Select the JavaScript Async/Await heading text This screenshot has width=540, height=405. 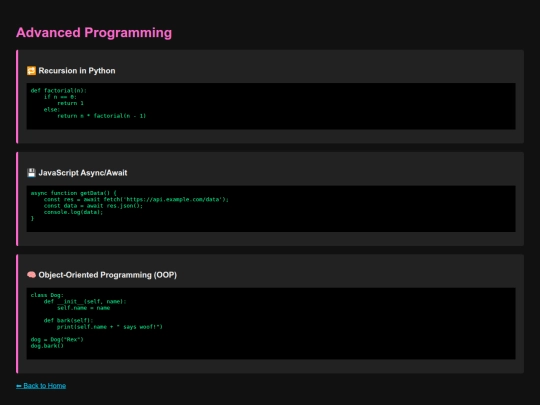pyautogui.click(x=83, y=173)
